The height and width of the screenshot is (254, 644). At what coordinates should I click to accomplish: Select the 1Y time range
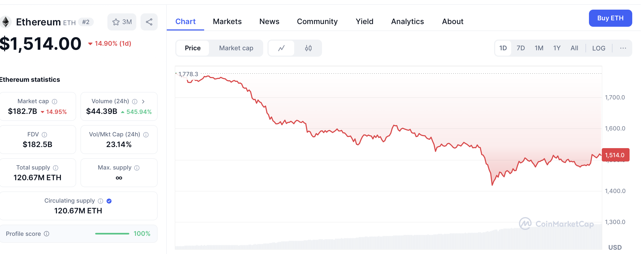(557, 48)
